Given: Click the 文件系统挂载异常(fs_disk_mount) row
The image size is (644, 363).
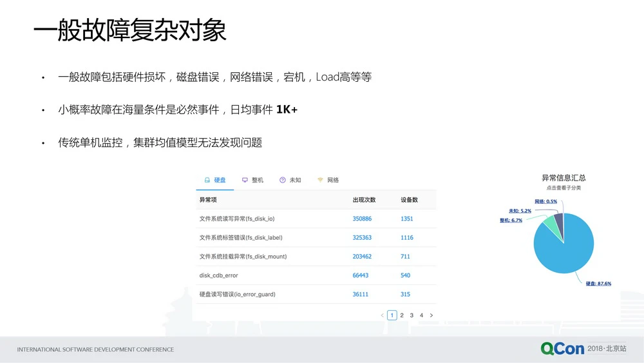Looking at the screenshot, I should [316, 257].
